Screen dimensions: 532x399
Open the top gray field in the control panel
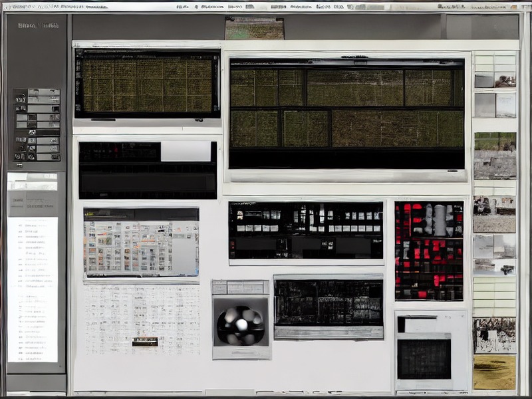(x=44, y=92)
